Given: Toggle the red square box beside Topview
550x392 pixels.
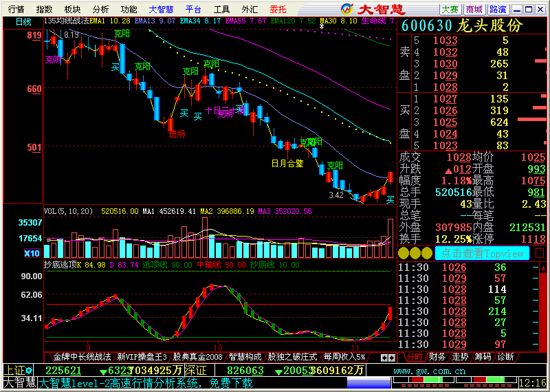Looking at the screenshot, I should point(540,253).
